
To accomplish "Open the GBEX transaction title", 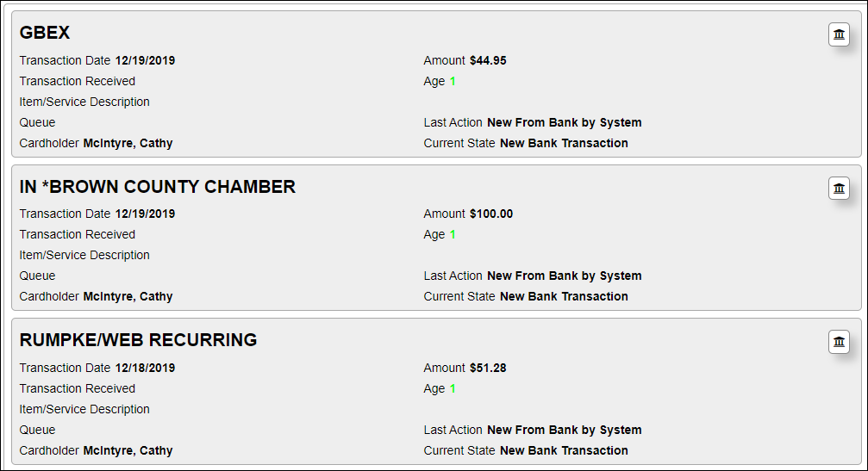I will coord(45,33).
